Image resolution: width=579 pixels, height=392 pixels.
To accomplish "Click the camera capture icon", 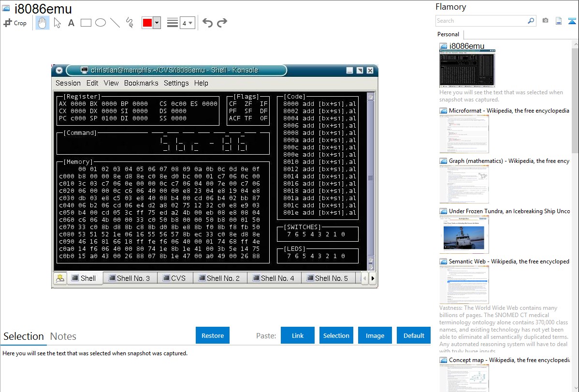I will coord(545,21).
